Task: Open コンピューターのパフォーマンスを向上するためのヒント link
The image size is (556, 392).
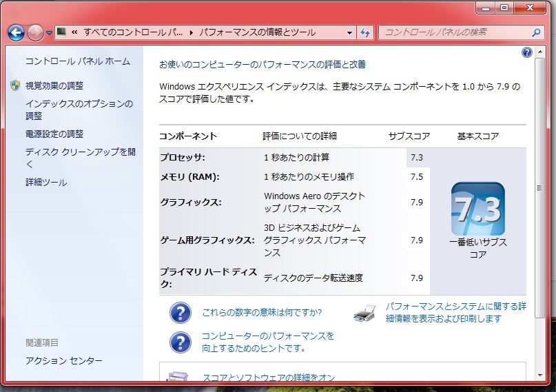Action: point(268,342)
